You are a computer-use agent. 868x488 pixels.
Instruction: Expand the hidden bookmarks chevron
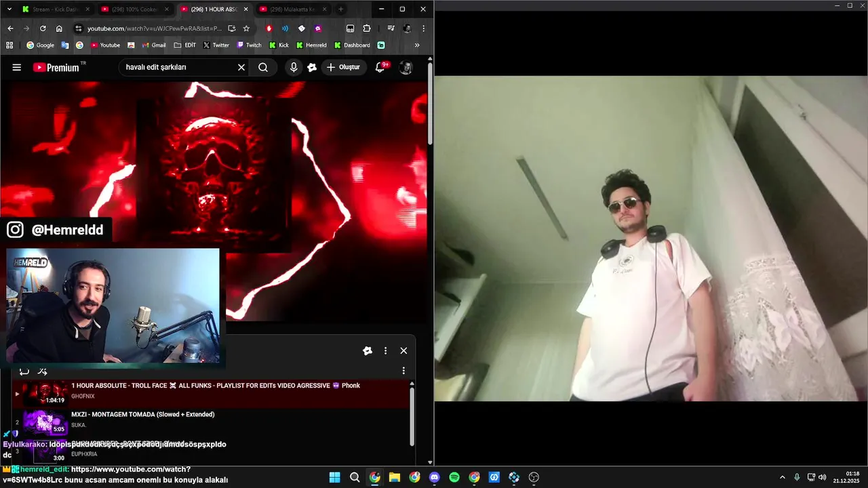[x=417, y=45]
